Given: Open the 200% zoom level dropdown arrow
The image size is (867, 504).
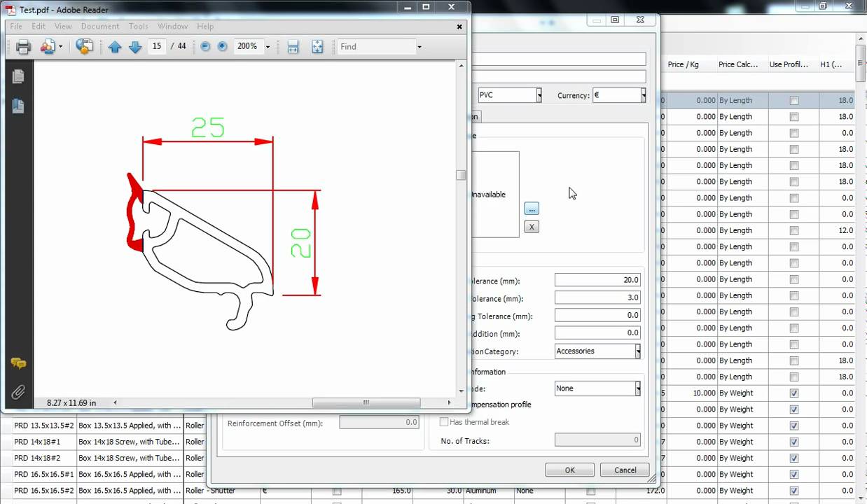Looking at the screenshot, I should [x=268, y=47].
